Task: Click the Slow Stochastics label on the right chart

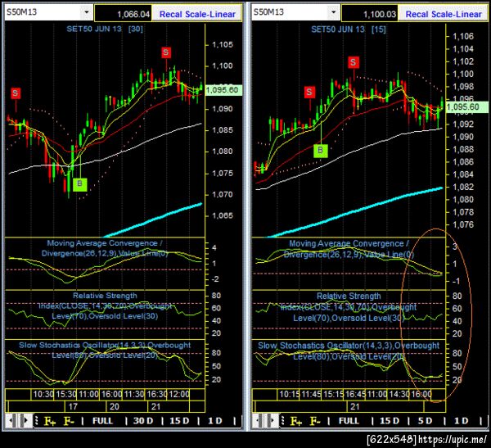Action: tap(349, 351)
